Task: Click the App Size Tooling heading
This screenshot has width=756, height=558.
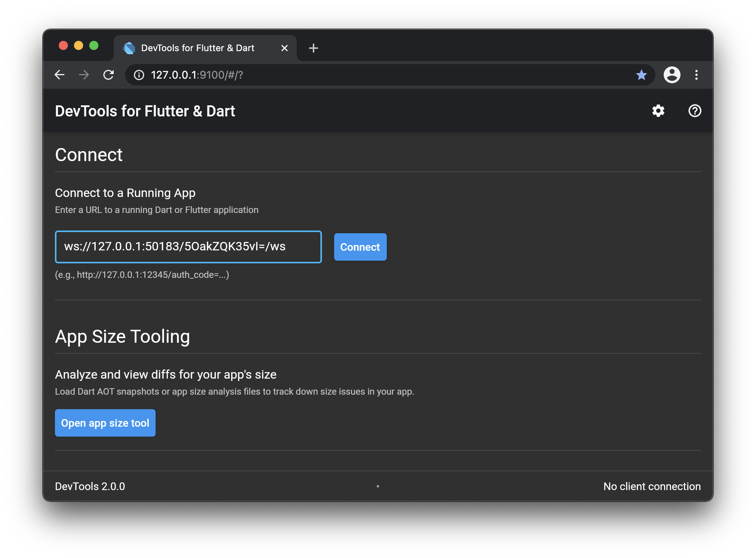Action: [x=122, y=337]
